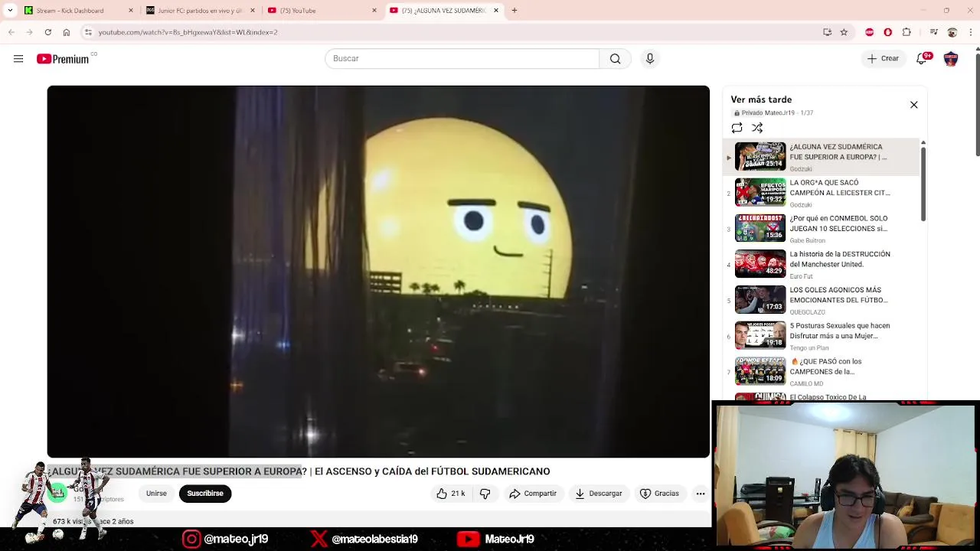Open La historia de la DESTRUCCIÓN del Manchester United
Screen dimensions: 980x551
click(823, 264)
